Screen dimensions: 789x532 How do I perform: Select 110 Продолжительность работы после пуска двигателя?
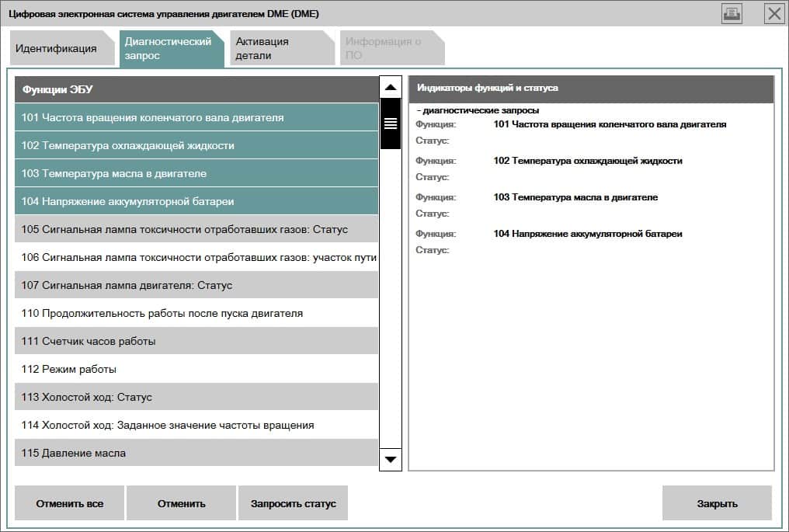pos(196,313)
